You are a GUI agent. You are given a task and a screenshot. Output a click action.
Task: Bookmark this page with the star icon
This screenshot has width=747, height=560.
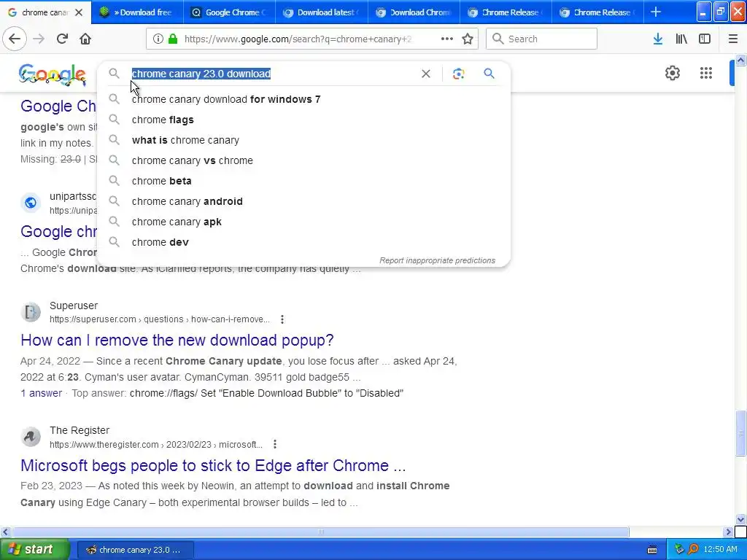coord(468,39)
